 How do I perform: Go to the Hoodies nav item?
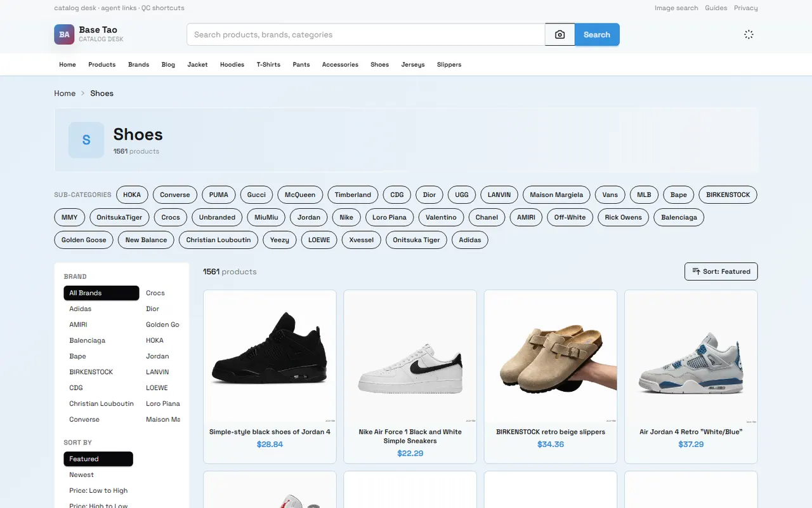pyautogui.click(x=232, y=65)
